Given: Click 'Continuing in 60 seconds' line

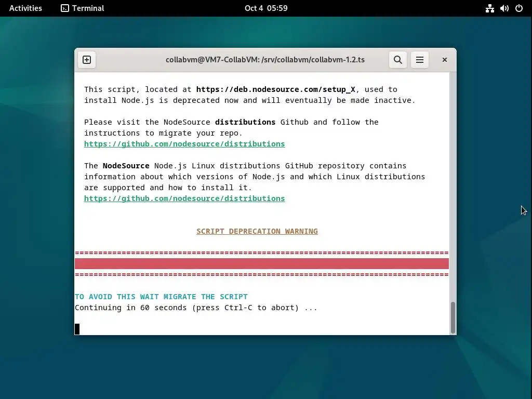Looking at the screenshot, I should pos(196,308).
